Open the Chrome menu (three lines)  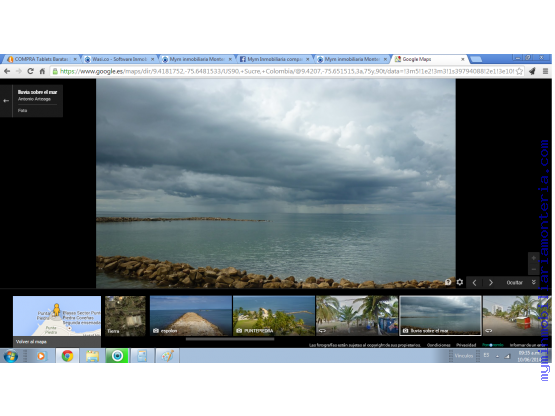tap(545, 71)
